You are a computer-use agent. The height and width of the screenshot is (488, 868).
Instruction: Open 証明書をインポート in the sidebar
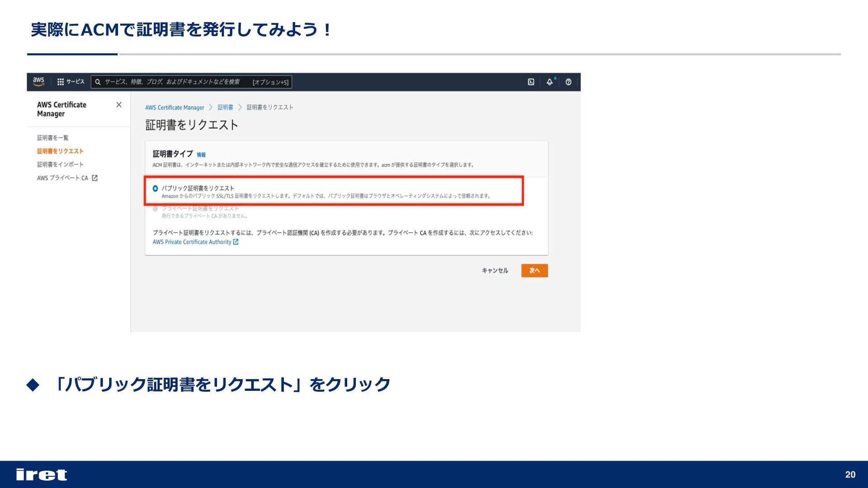[x=60, y=164]
